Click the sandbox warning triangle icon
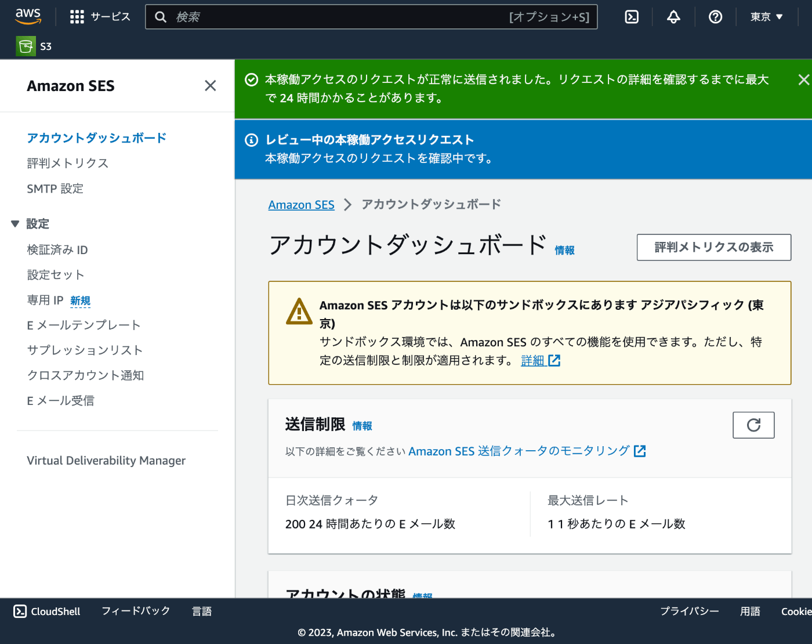 pos(299,312)
